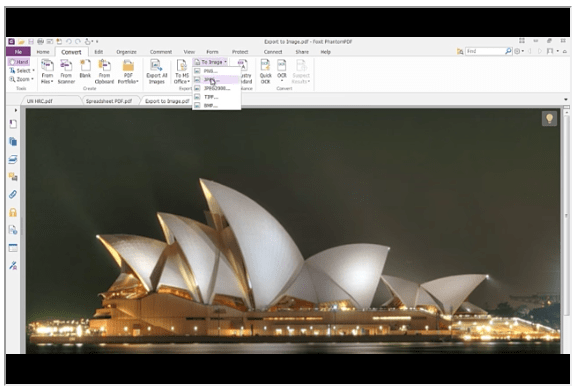The width and height of the screenshot is (577, 389).
Task: Open the Digital Signatures panel
Action: (13, 230)
